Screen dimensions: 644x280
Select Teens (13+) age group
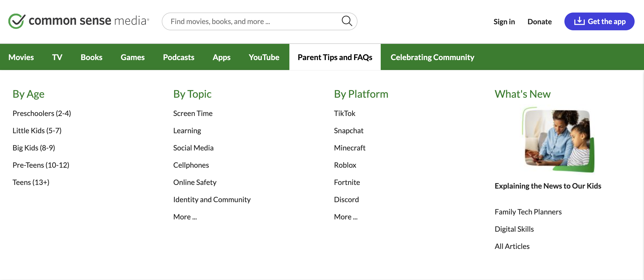point(31,182)
